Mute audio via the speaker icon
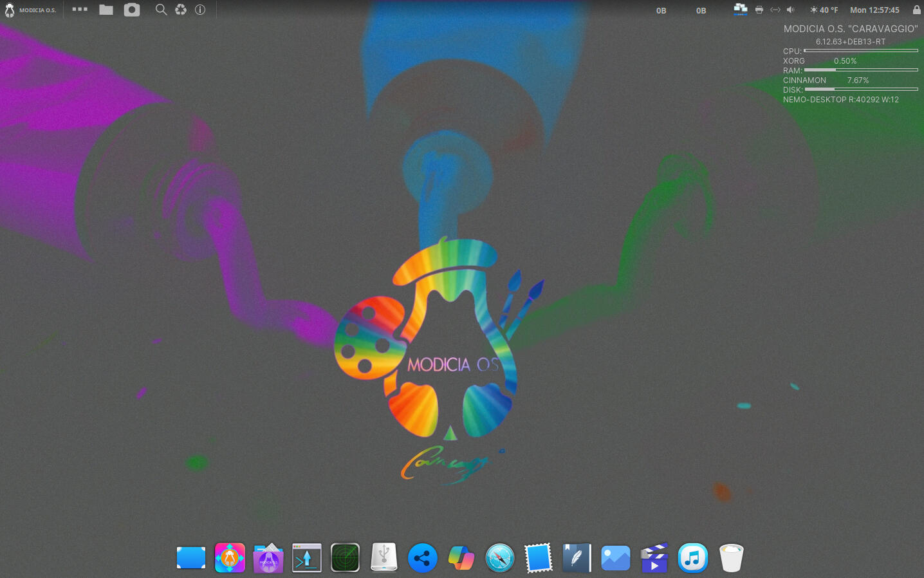924x578 pixels. click(x=790, y=10)
